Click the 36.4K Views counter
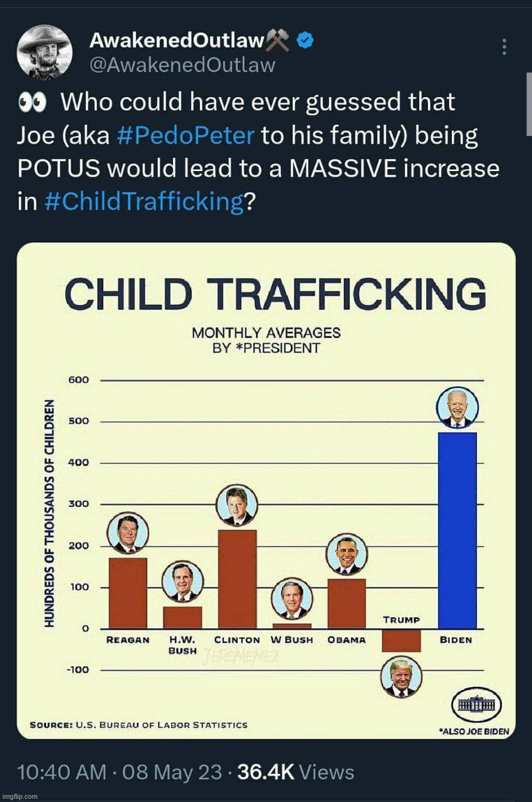This screenshot has width=532, height=802. pos(296,772)
